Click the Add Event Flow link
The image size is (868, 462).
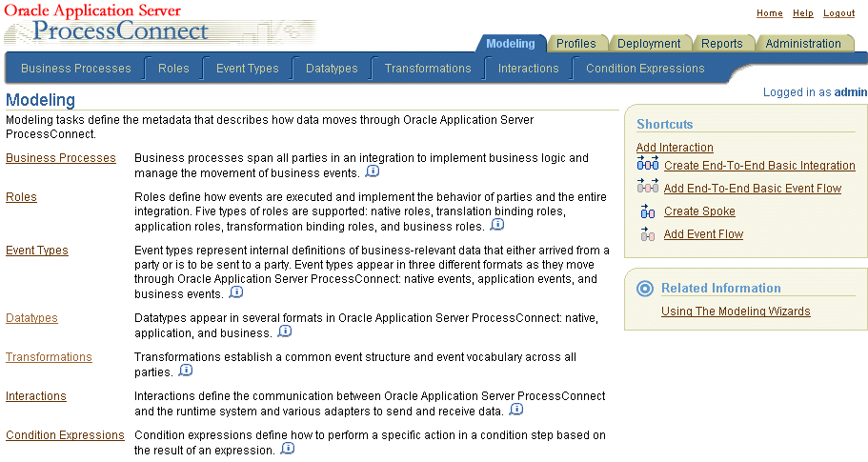tap(703, 234)
